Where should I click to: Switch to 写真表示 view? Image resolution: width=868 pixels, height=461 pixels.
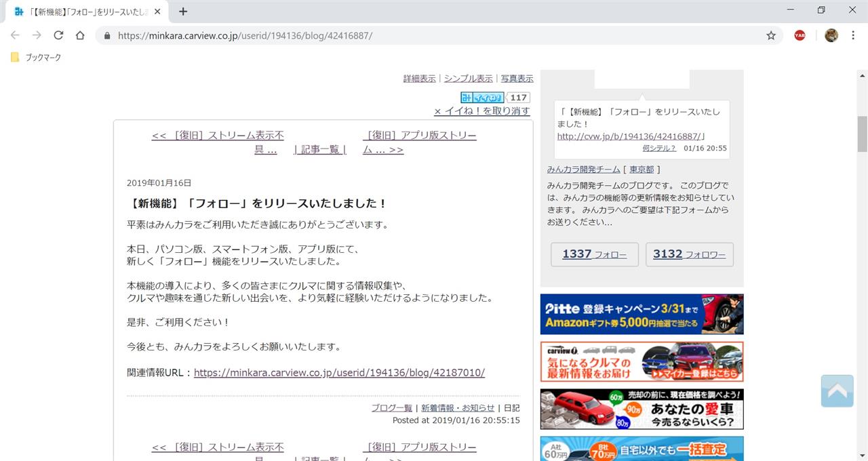pos(517,79)
